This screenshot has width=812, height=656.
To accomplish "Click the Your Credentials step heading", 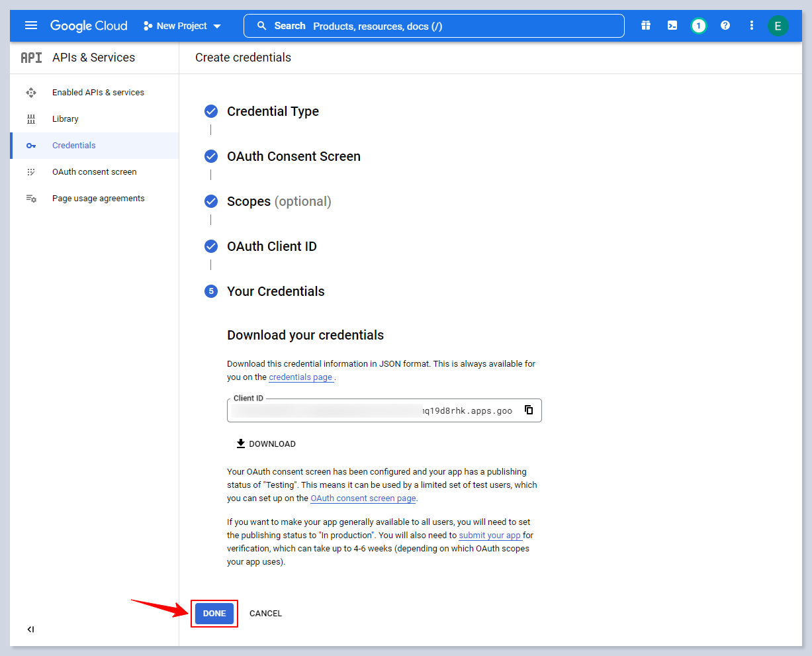I will (276, 291).
